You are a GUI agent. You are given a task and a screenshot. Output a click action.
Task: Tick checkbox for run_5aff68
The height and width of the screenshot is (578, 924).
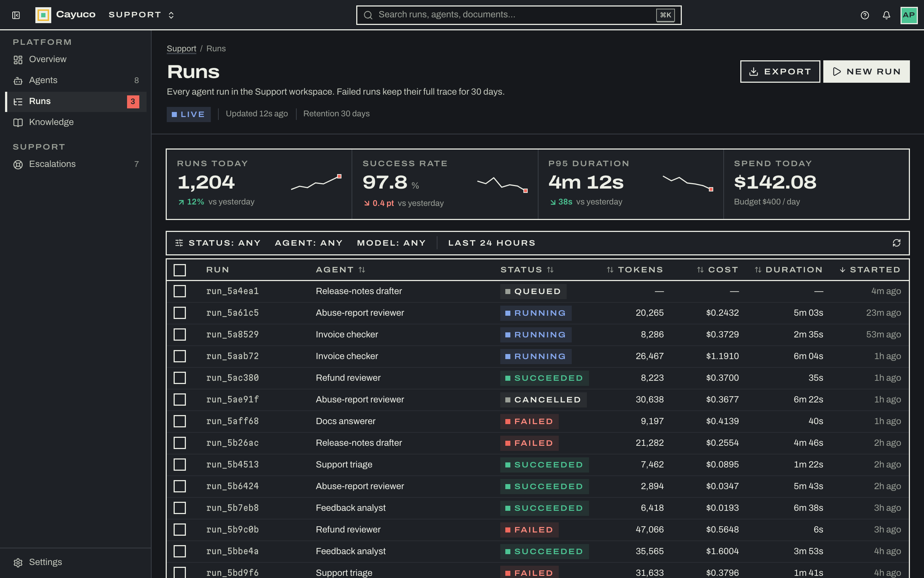click(x=180, y=421)
